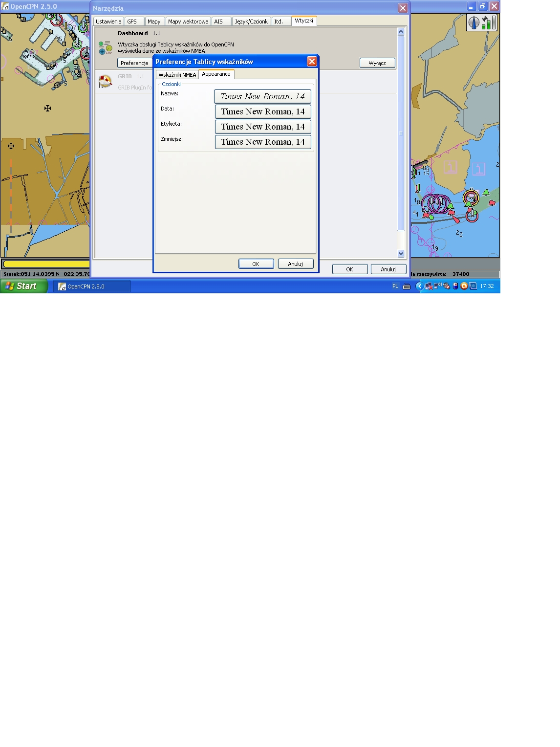This screenshot has width=560, height=747.
Task: Select the Wtyczki tab
Action: [304, 21]
